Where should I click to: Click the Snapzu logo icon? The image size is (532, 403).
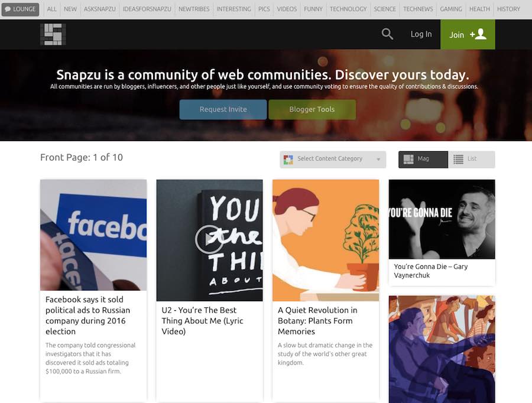(x=53, y=34)
